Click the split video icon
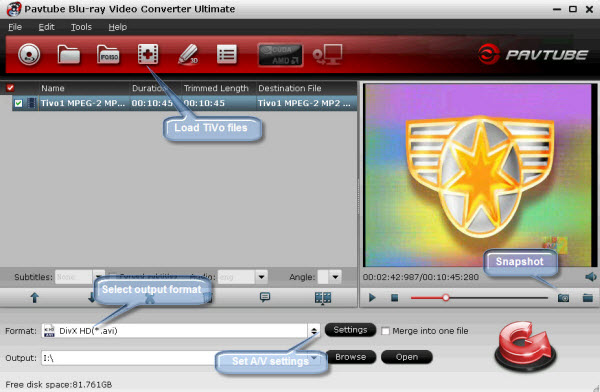 click(323, 297)
